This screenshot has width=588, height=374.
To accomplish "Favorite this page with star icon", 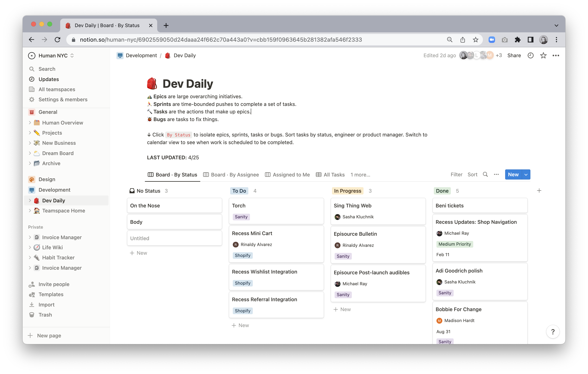I will tap(543, 55).
